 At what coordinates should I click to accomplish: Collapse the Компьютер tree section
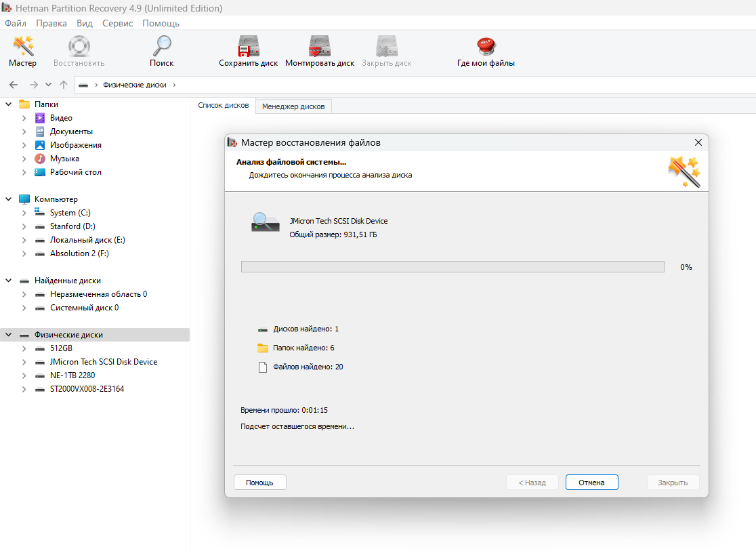pyautogui.click(x=9, y=199)
